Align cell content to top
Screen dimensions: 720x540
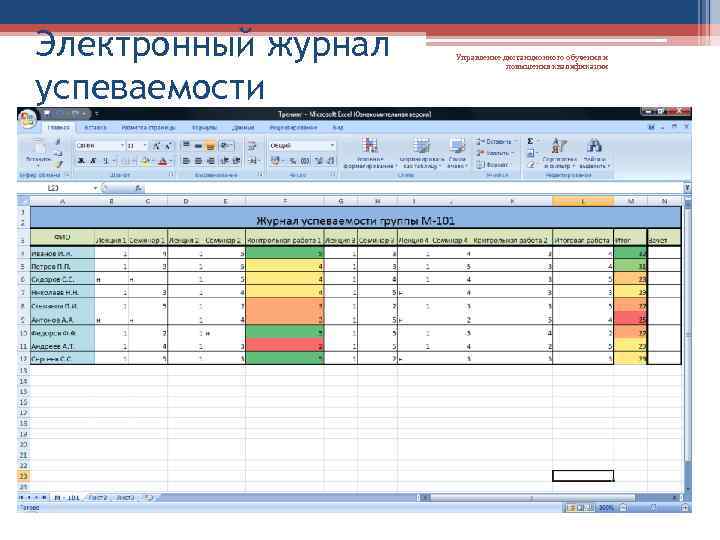point(186,146)
